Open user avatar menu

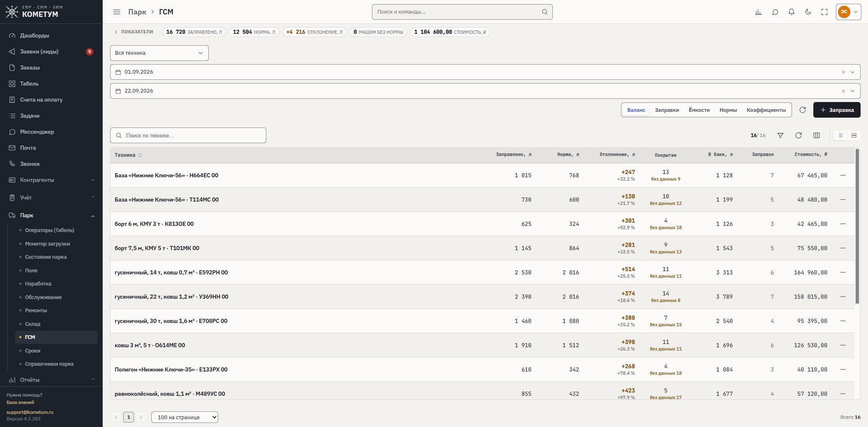pyautogui.click(x=849, y=12)
